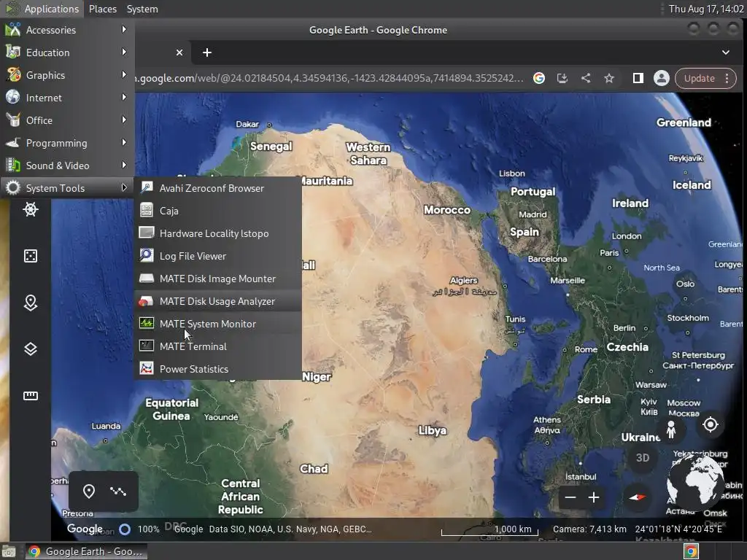Open Chrome three-dot menu
This screenshot has width=747, height=560.
727,78
